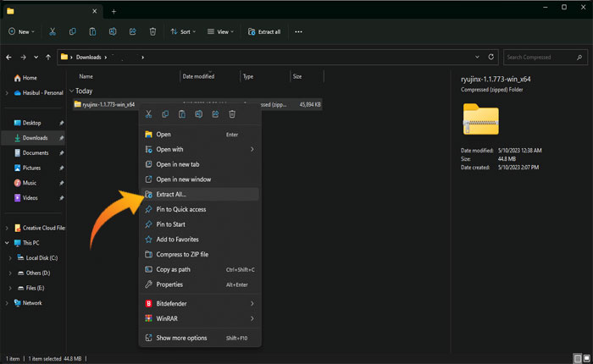593x364 pixels.
Task: Click the Delete trash icon in the context menu
Action: point(232,114)
